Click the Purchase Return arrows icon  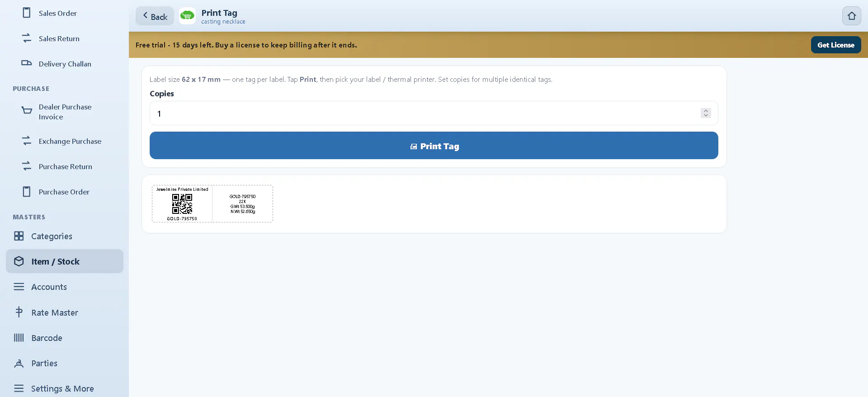[27, 166]
